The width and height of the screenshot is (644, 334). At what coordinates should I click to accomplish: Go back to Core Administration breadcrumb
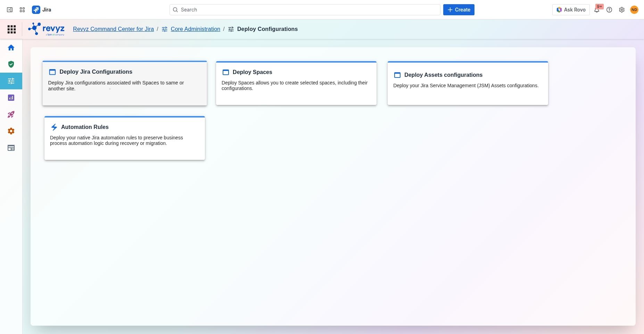(196, 29)
